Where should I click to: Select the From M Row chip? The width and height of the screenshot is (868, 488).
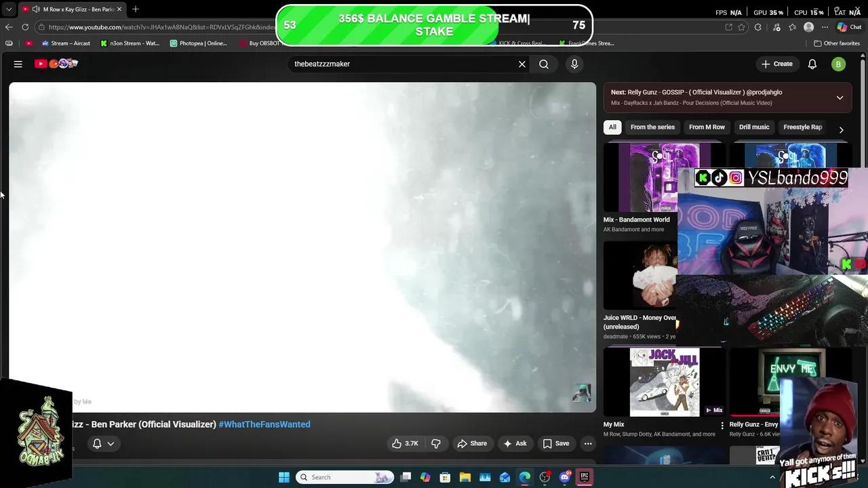click(x=707, y=127)
